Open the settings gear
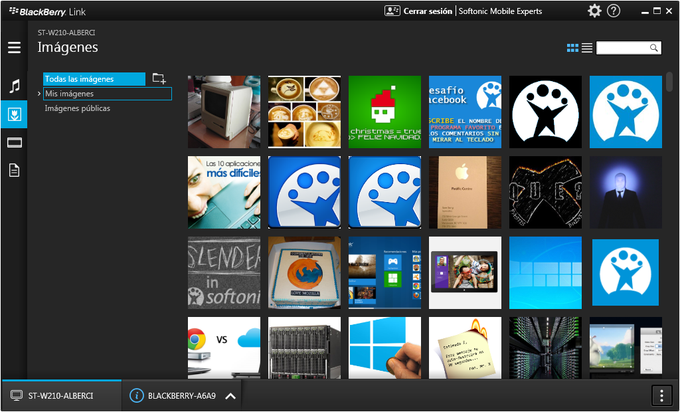680x412 pixels. point(594,11)
